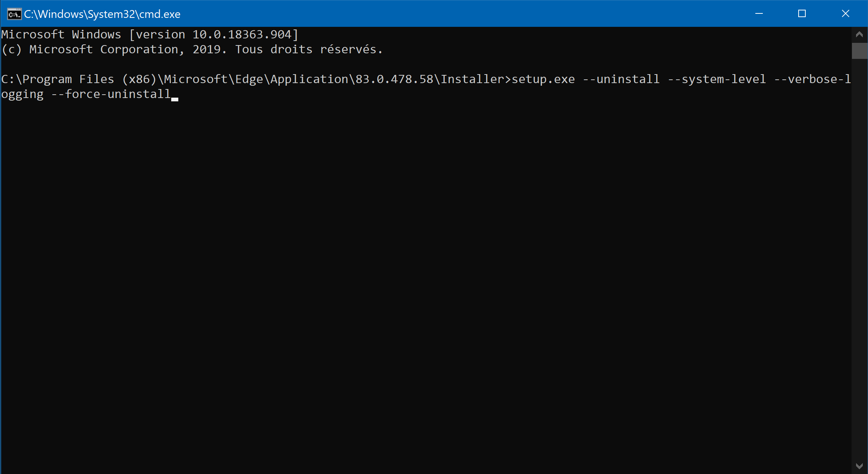Viewport: 868px width, 474px height.
Task: Close the command prompt window
Action: pos(845,14)
